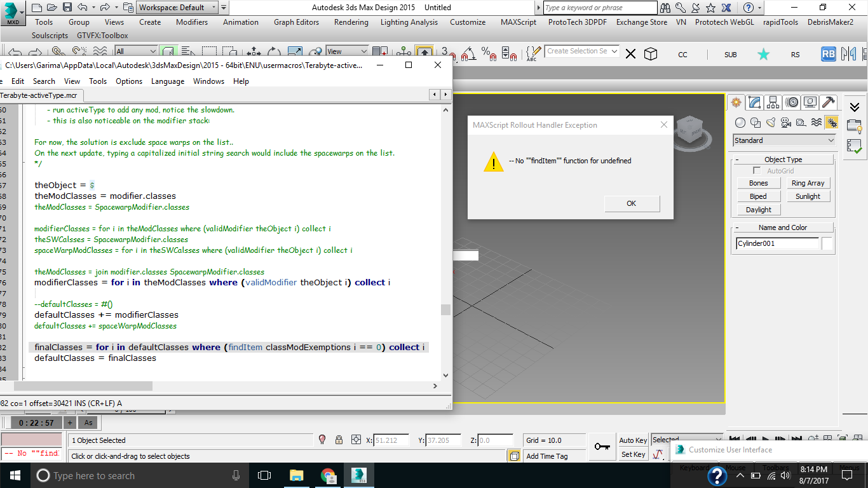Select the Systems gears icon
Screen dimensions: 868x488
click(x=832, y=123)
